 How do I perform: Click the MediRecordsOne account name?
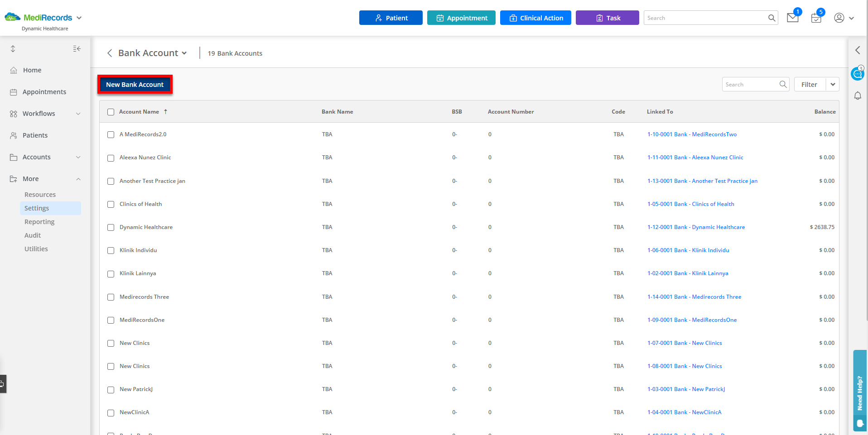(x=142, y=320)
